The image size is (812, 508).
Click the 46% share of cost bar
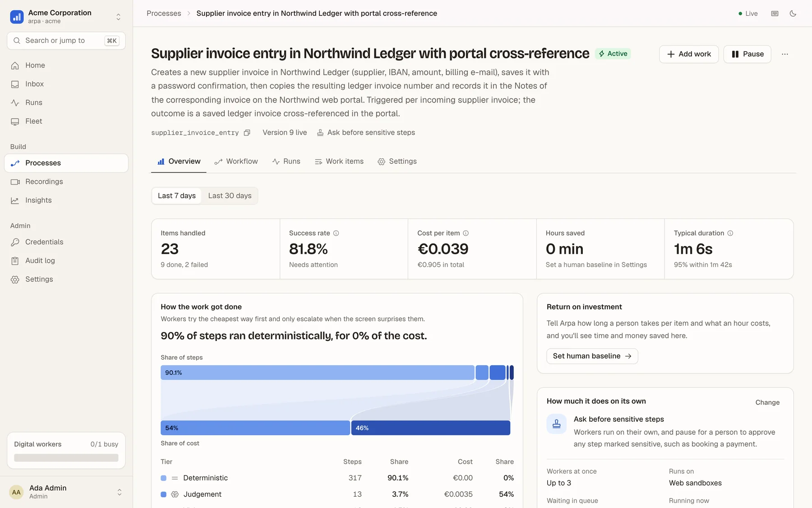coord(431,428)
